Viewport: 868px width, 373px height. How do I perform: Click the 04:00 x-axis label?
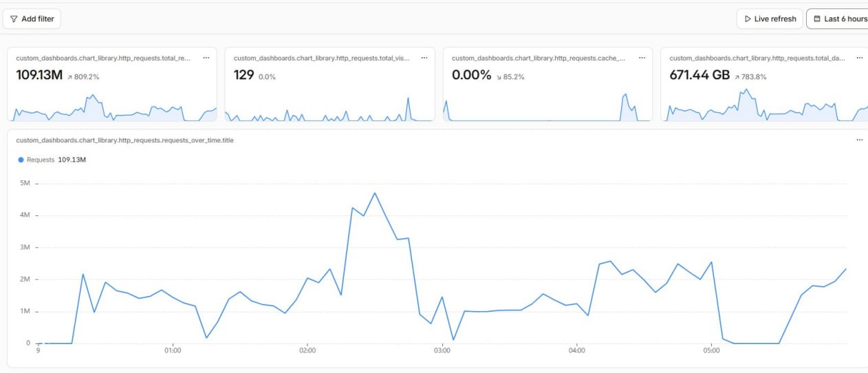coord(576,350)
